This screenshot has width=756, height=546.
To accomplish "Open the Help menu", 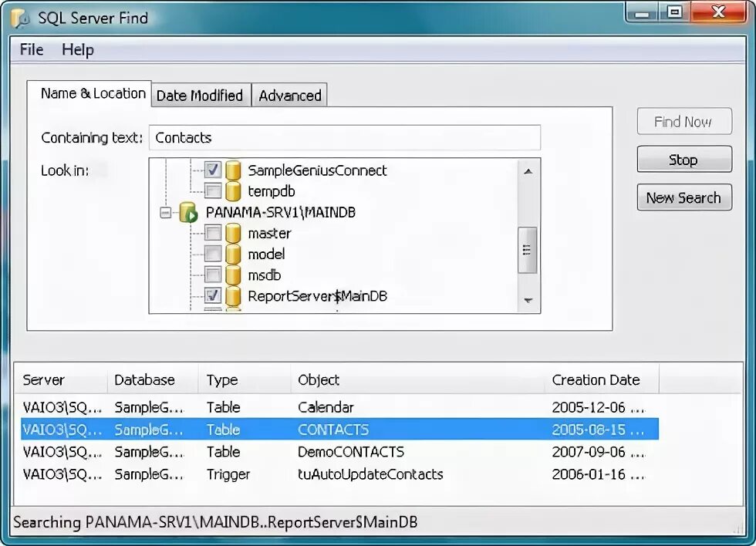I will 78,49.
